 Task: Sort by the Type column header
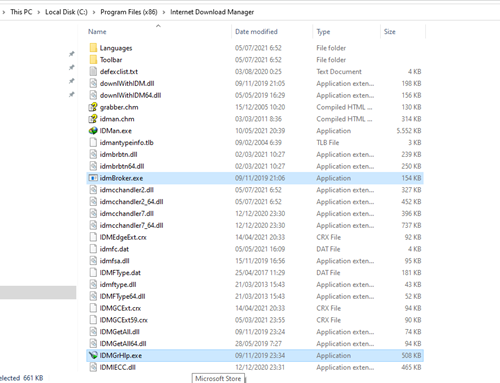323,32
